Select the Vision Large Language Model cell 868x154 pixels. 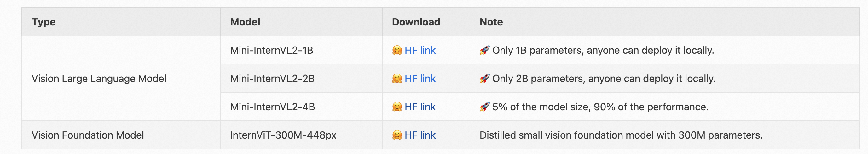coord(99,79)
